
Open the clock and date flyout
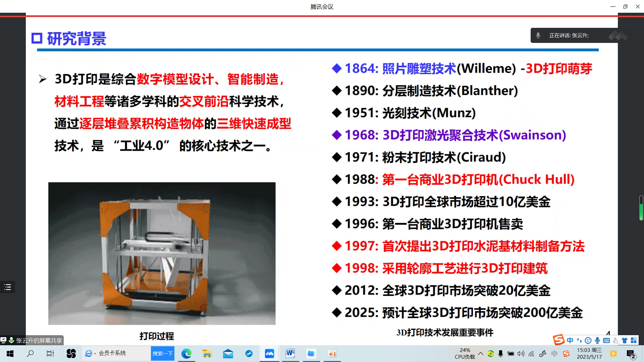point(589,354)
